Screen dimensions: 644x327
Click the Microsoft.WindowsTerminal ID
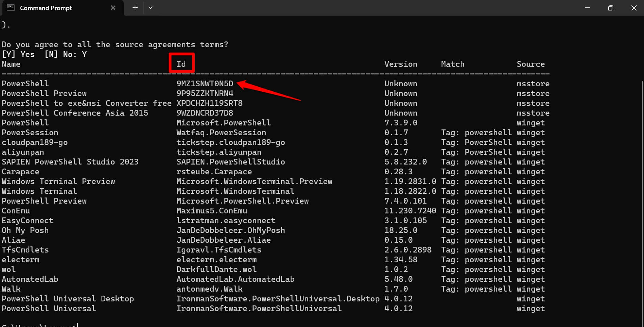(x=236, y=191)
